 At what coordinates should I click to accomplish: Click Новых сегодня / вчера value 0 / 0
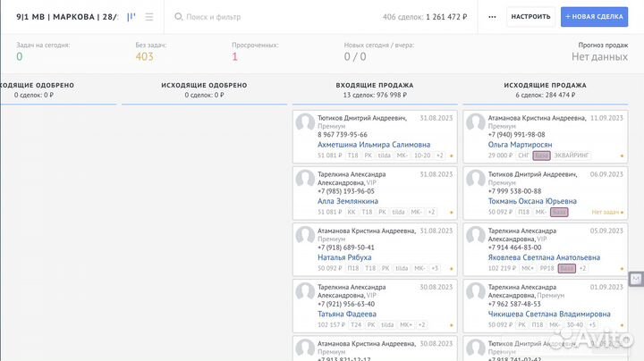pyautogui.click(x=355, y=56)
